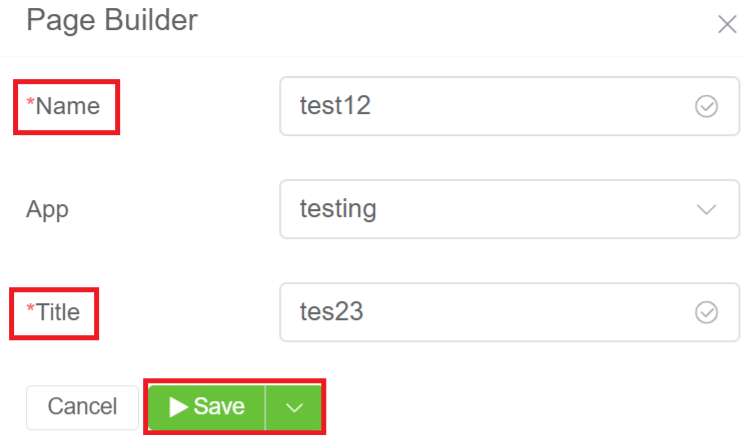The image size is (747, 436).
Task: Close the Page Builder dialog
Action: point(727,25)
